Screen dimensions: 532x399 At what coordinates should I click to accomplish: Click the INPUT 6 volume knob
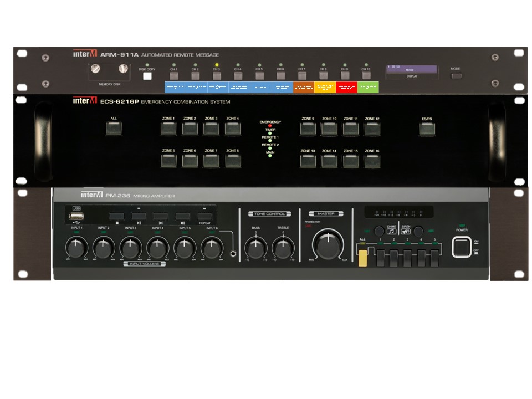tap(212, 248)
